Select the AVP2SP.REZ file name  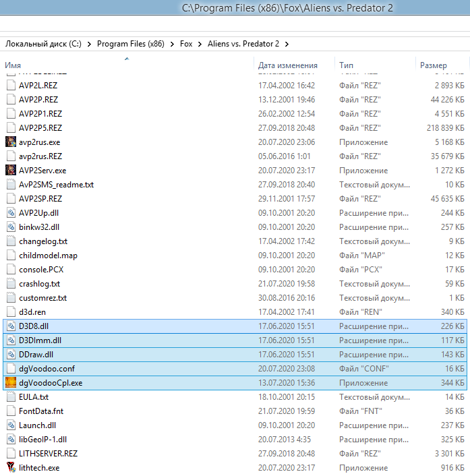point(40,198)
